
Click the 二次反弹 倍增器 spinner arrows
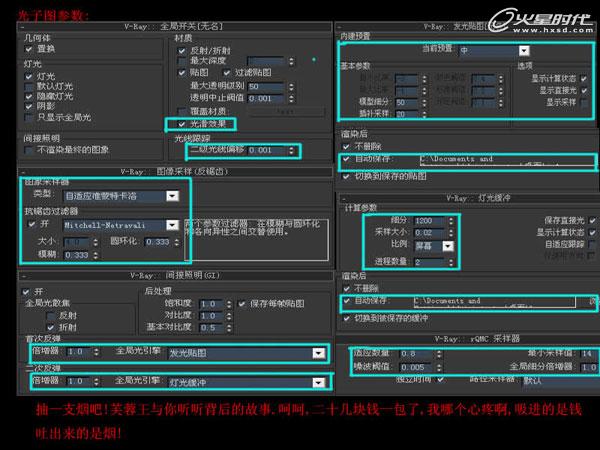point(96,382)
